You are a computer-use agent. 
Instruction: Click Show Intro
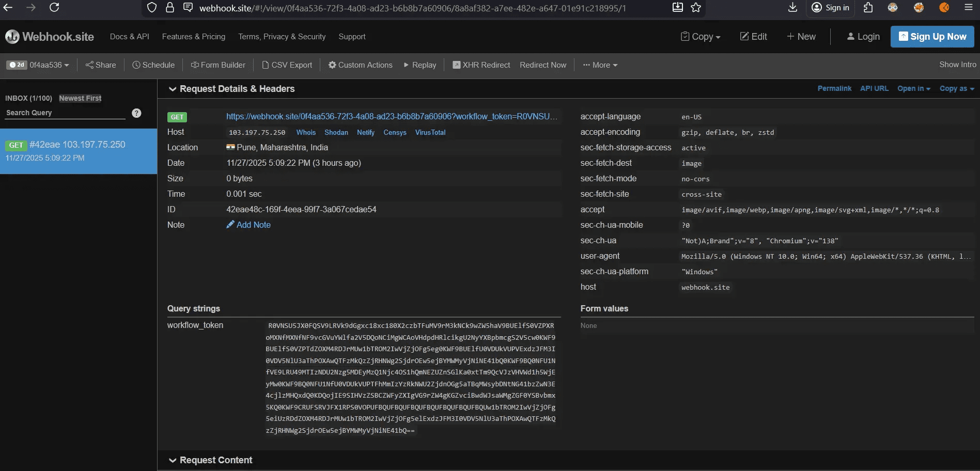click(957, 65)
